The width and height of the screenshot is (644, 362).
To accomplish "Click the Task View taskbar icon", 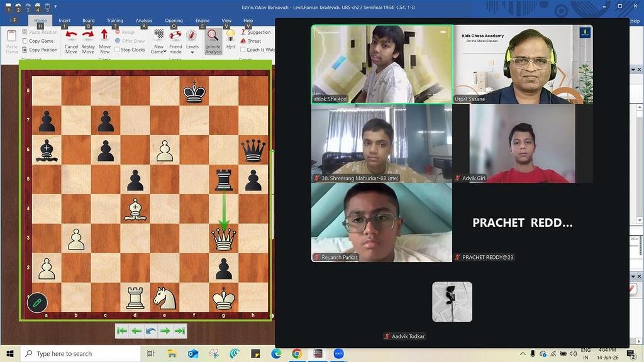I will [x=151, y=353].
